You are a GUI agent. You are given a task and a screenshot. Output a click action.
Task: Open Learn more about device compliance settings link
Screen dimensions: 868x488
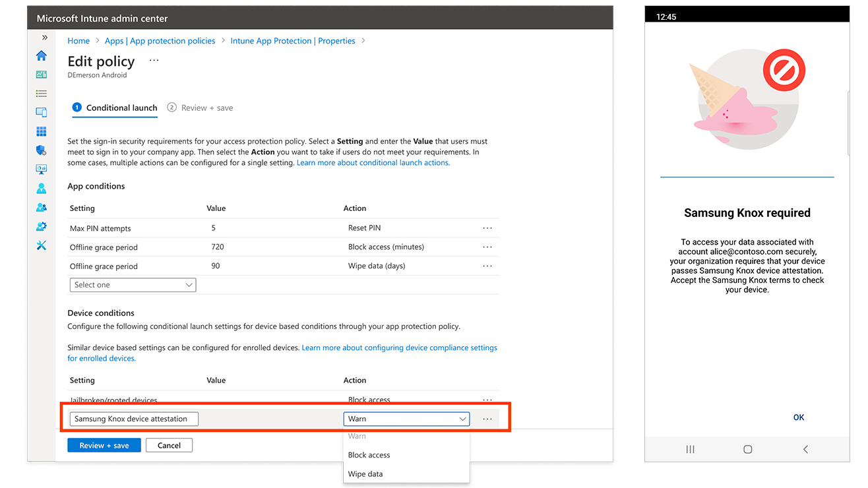[x=282, y=353]
